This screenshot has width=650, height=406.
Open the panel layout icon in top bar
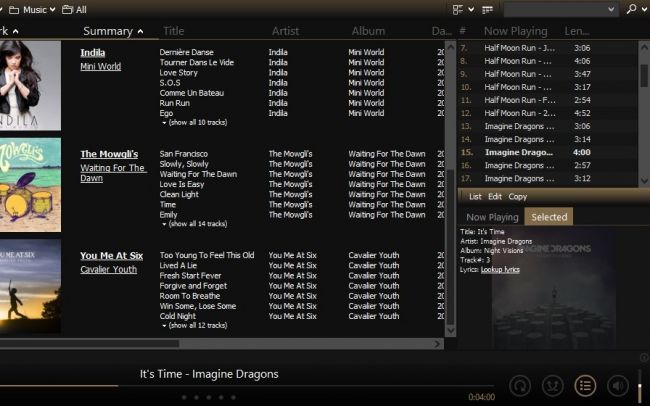click(x=459, y=9)
